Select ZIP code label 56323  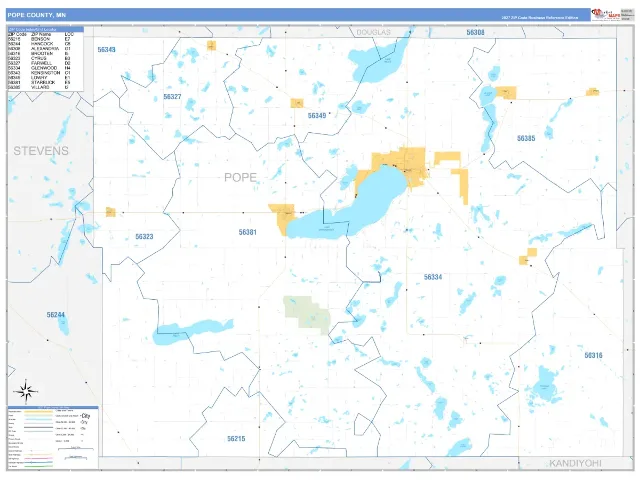click(x=144, y=237)
